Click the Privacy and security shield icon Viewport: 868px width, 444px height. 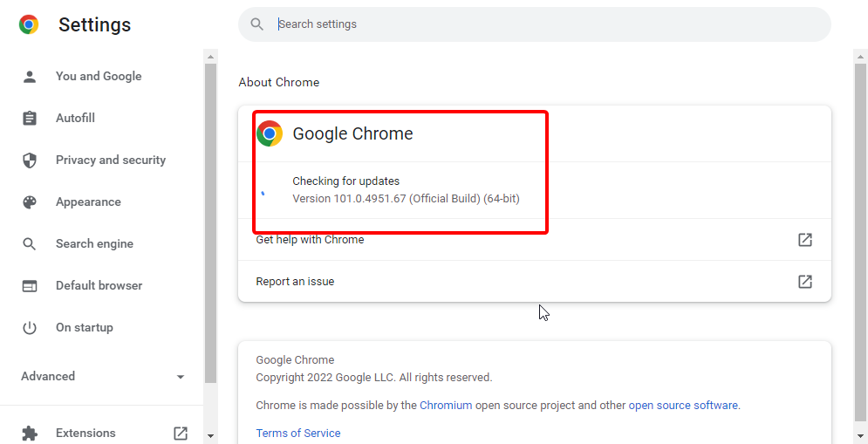click(x=30, y=161)
